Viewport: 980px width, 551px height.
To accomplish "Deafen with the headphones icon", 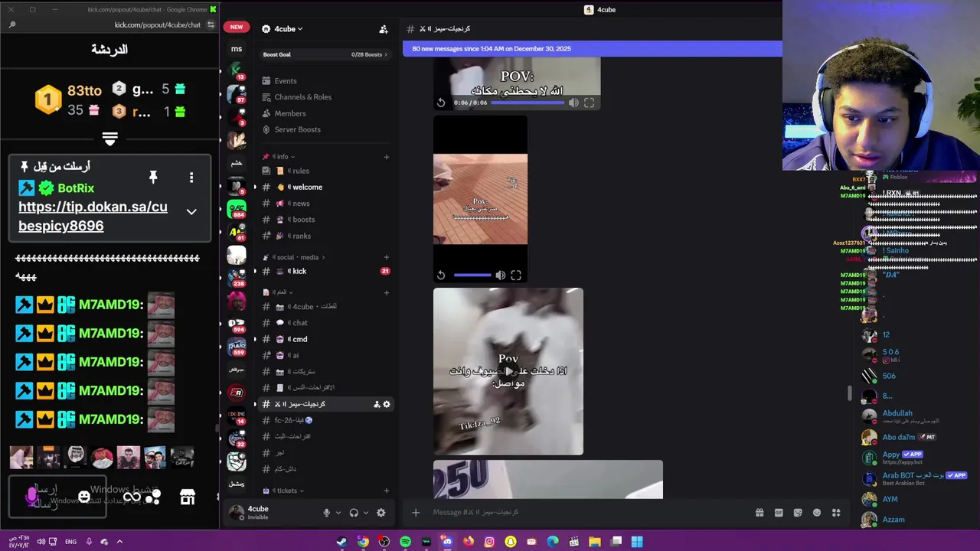I will pos(354,513).
